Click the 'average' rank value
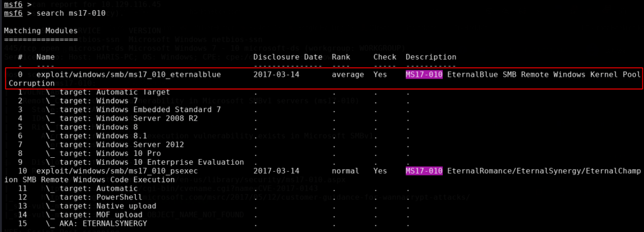644x232 pixels. [348, 75]
